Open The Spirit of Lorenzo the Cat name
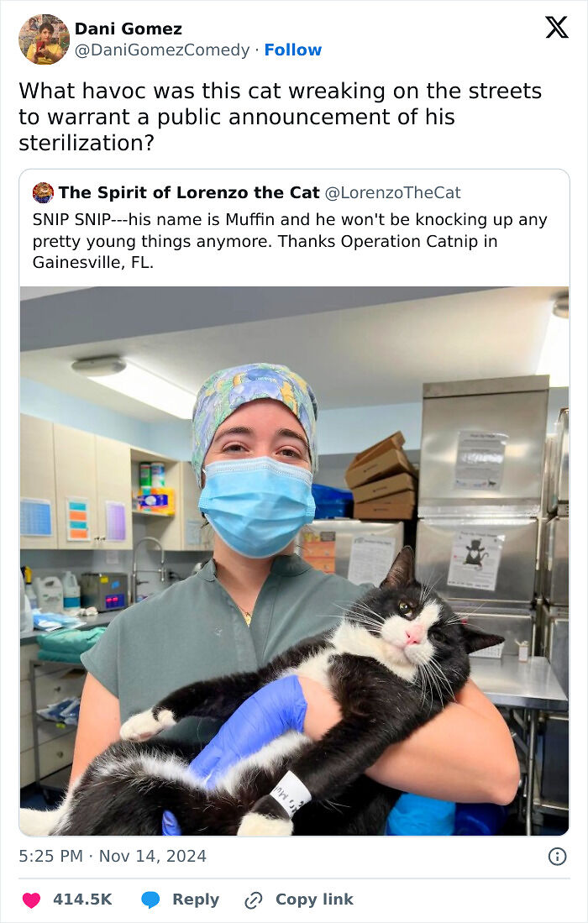 (x=188, y=192)
